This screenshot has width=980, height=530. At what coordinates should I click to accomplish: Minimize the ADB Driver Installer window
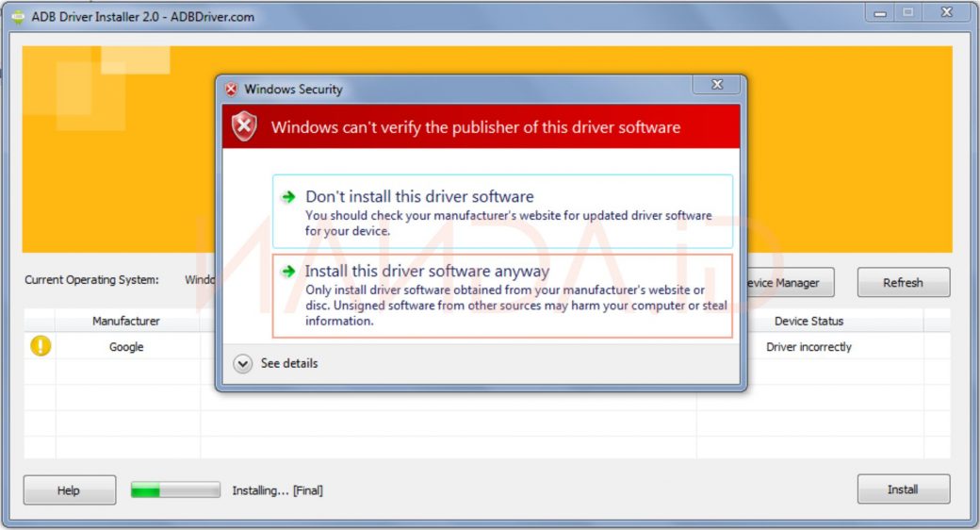coord(880,12)
